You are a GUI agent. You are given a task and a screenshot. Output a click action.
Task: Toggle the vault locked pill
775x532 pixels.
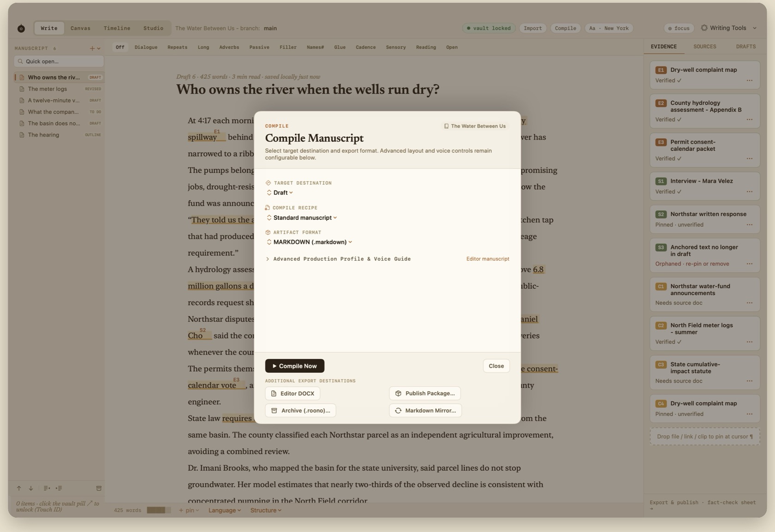(x=489, y=29)
